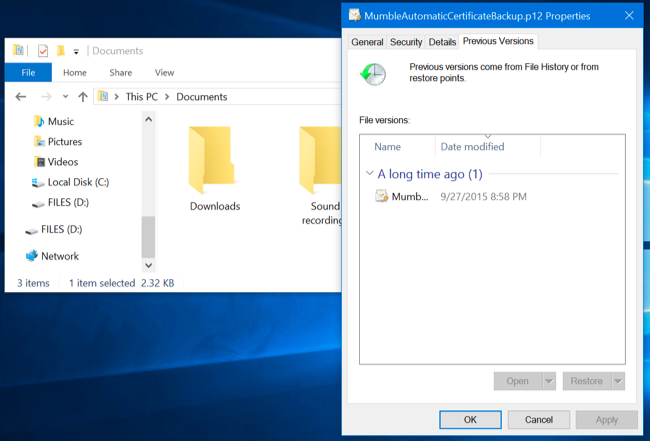Viewport: 650px width, 441px height.
Task: Click the Network icon in navigation pane
Action: coord(32,256)
